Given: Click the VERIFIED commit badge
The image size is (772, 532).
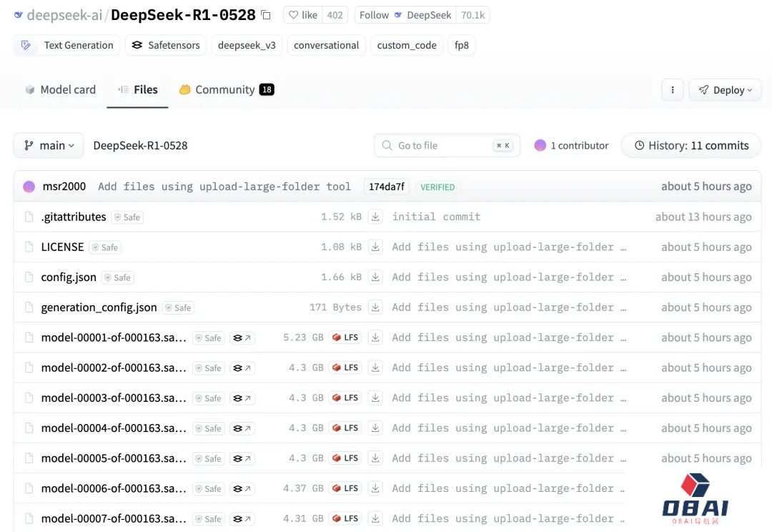Looking at the screenshot, I should tap(437, 187).
